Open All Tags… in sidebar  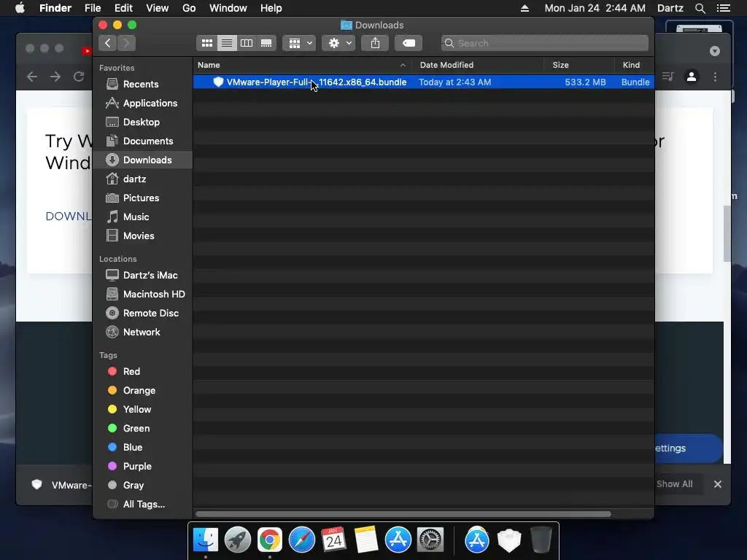142,505
